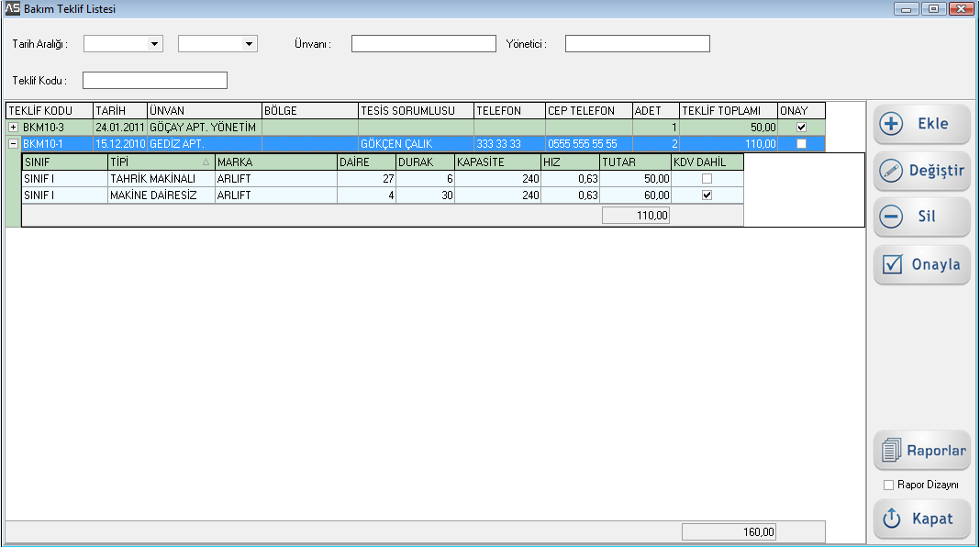Image resolution: width=980 pixels, height=547 pixels.
Task: Sort by TEKLİF KODU column header
Action: pos(50,111)
